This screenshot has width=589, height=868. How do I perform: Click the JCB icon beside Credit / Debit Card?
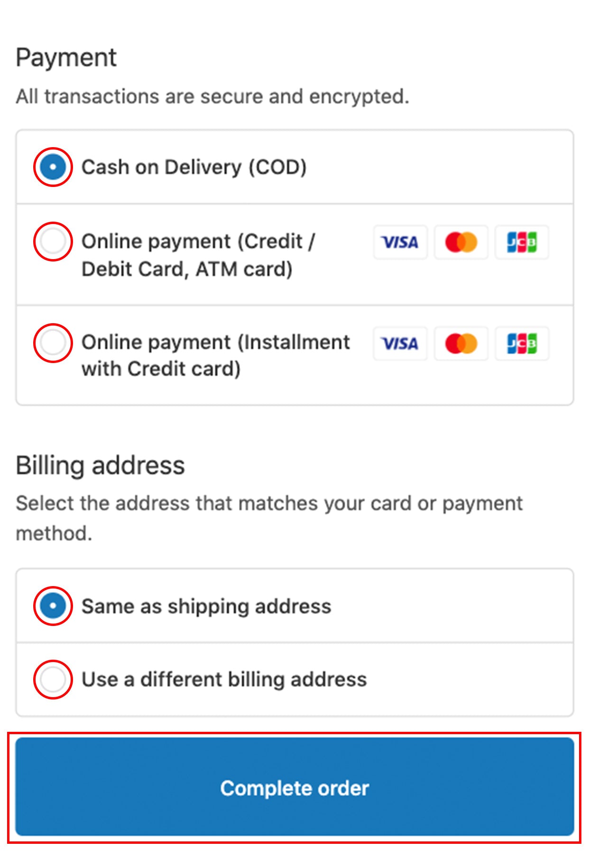(x=522, y=243)
